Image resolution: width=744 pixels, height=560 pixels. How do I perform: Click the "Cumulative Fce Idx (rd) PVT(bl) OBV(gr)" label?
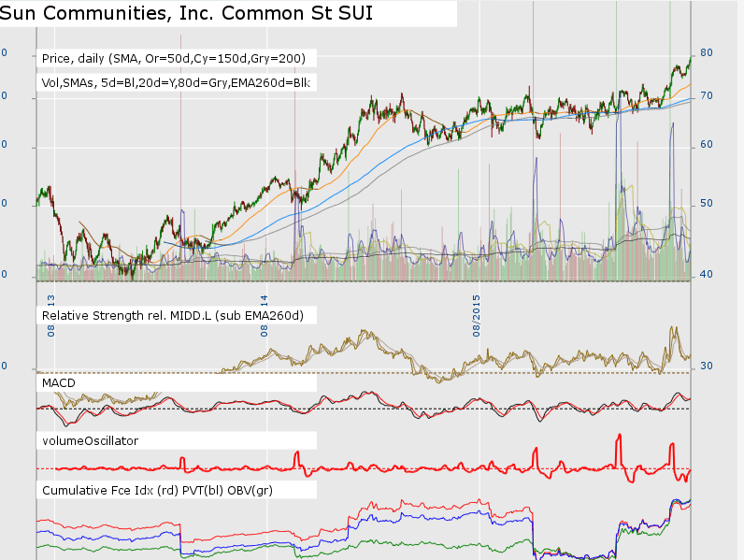[158, 490]
